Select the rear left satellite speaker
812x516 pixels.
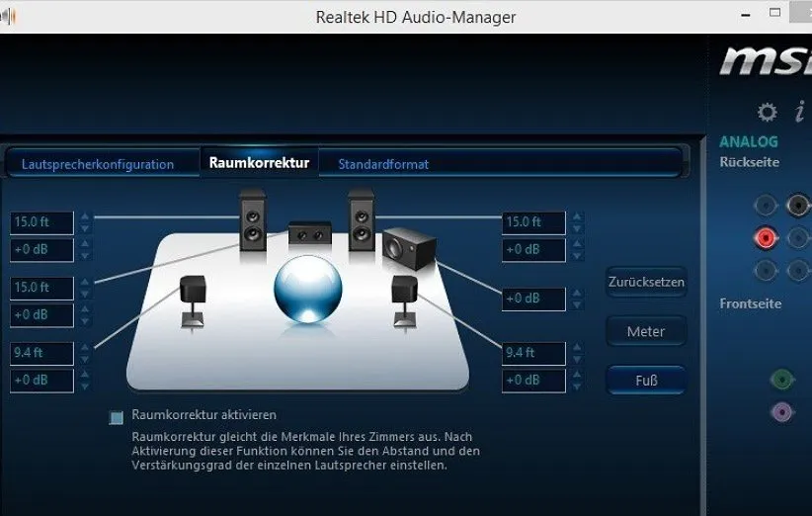(x=194, y=298)
